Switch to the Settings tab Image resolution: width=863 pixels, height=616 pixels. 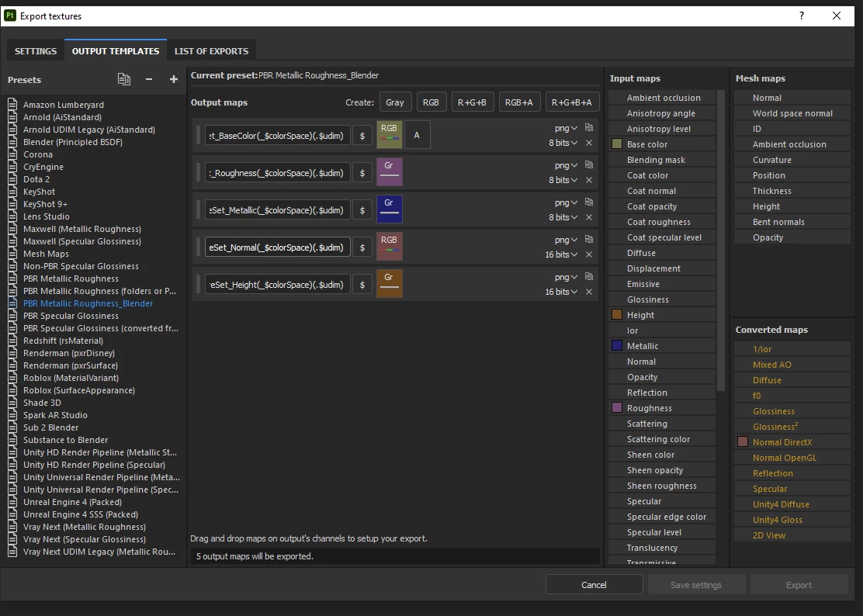[x=35, y=50]
